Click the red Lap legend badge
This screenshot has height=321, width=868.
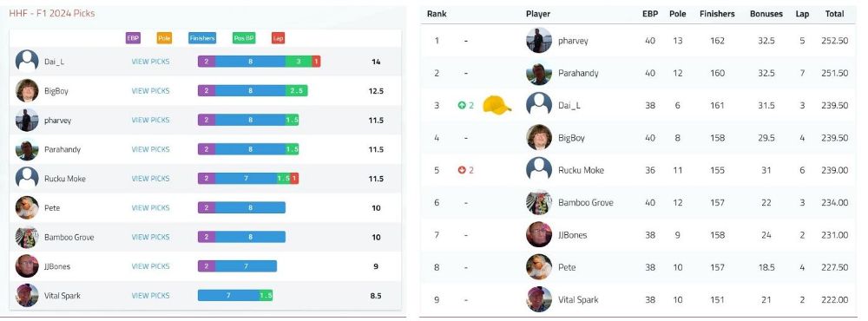278,38
